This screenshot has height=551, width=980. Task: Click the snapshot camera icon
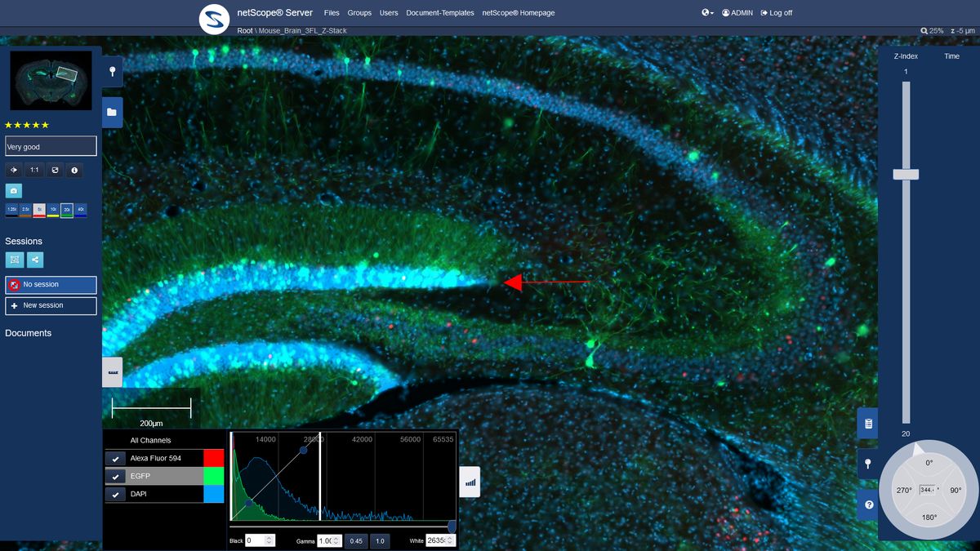pos(13,190)
